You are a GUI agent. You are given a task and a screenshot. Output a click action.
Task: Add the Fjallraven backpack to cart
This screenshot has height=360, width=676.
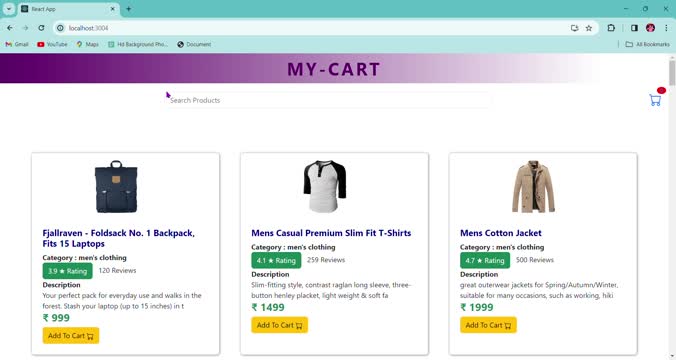tap(71, 335)
